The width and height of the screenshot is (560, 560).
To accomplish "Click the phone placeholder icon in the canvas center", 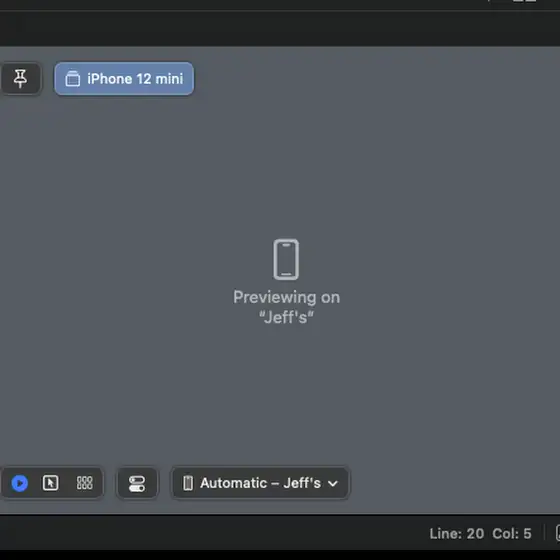I will click(286, 260).
